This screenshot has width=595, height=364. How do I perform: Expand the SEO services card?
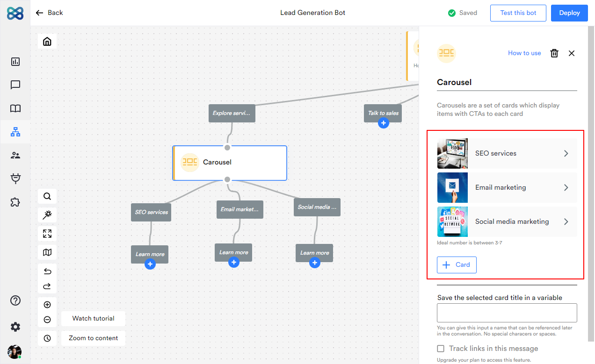click(566, 153)
